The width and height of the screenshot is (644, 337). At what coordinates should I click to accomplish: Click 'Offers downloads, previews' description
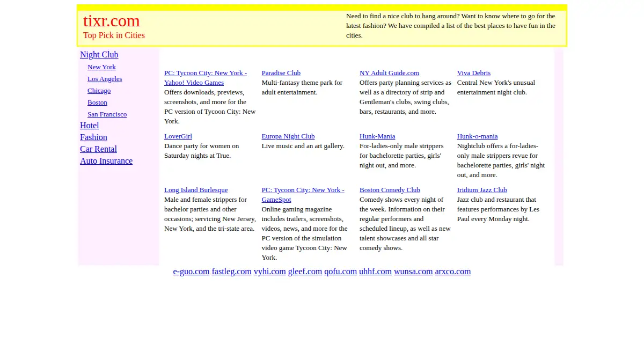(210, 107)
